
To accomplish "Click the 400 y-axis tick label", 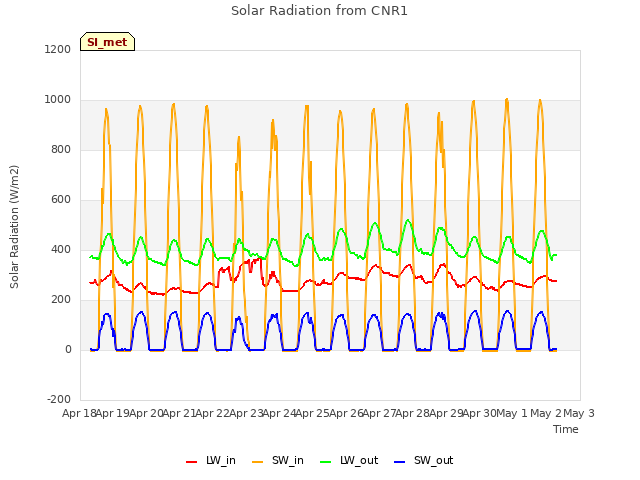I will click(x=61, y=249).
